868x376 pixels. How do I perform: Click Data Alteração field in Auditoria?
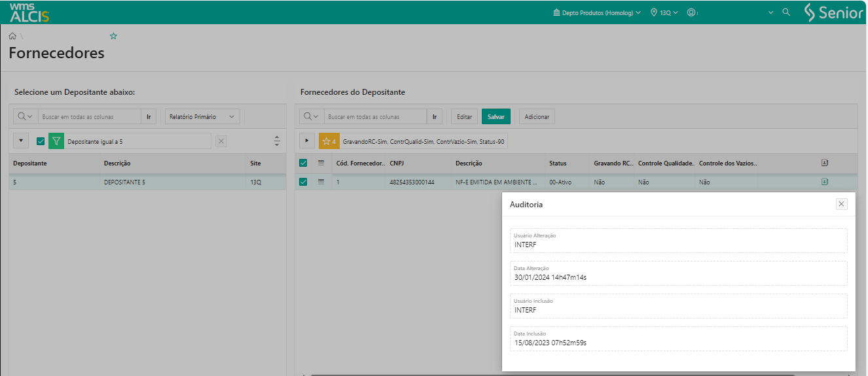coord(679,273)
